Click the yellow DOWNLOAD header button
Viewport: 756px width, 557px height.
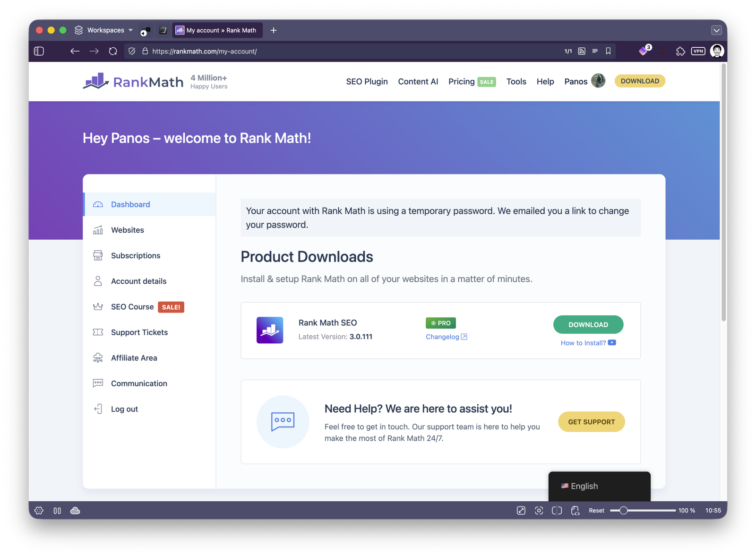(x=640, y=81)
